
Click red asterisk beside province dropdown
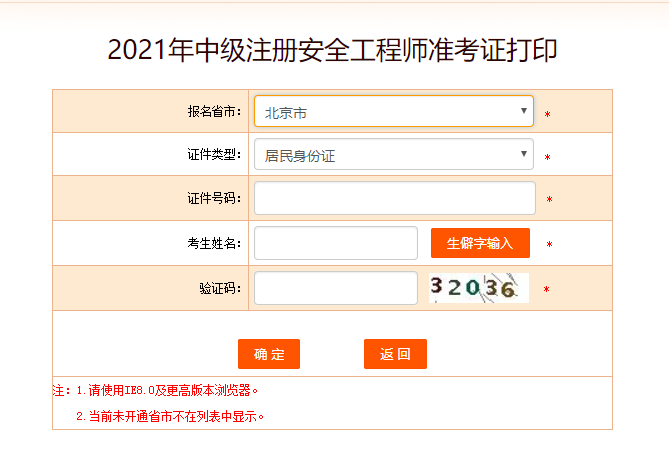point(547,115)
